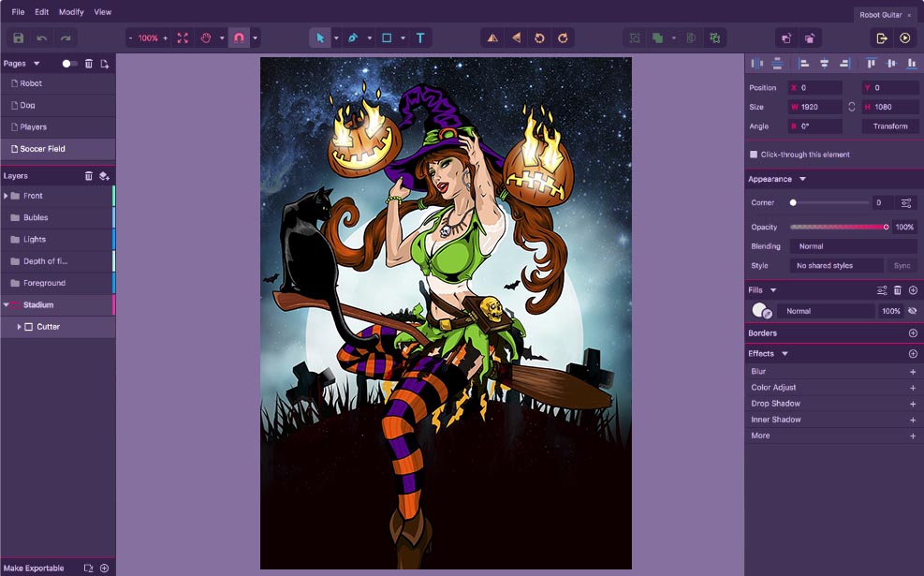The image size is (924, 576).
Task: Open the shared Style dropdown
Action: coord(836,266)
